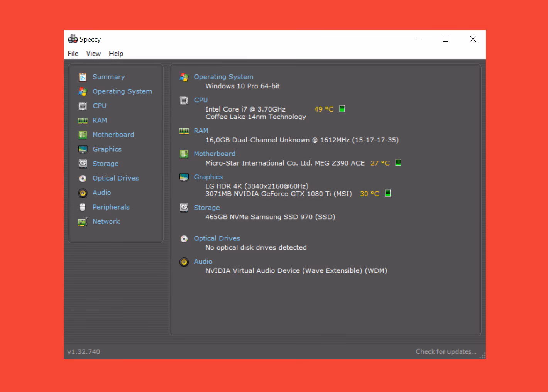Select Peripherals in the sidebar
The image size is (548, 392).
111,207
